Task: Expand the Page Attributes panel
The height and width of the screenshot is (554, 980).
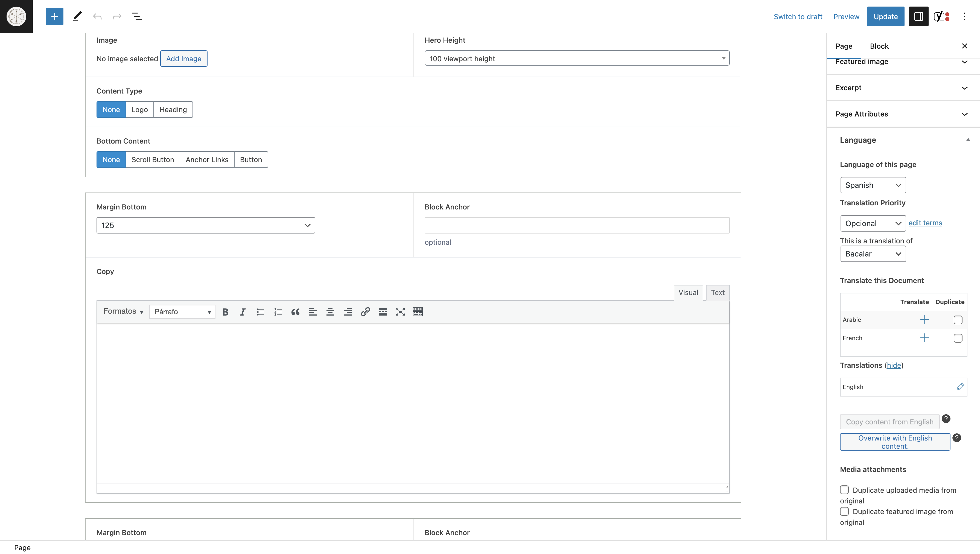Action: (x=903, y=114)
